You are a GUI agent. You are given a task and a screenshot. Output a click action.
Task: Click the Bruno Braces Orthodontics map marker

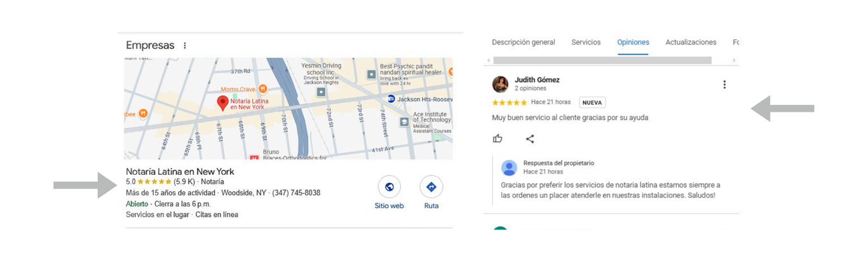[254, 157]
